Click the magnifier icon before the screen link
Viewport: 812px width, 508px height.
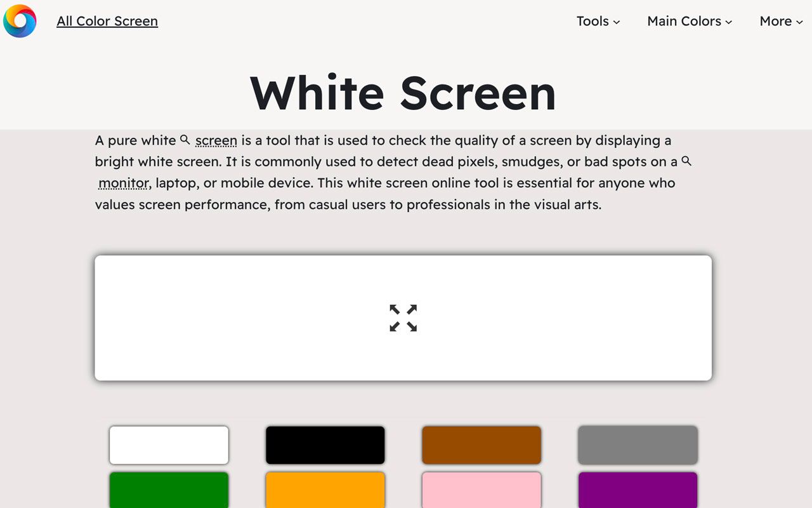pyautogui.click(x=184, y=139)
